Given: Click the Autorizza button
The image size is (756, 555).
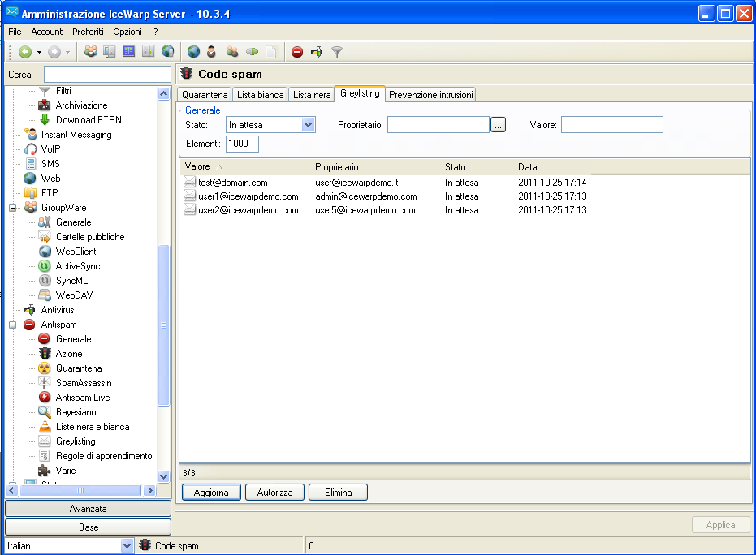Looking at the screenshot, I should tap(274, 493).
